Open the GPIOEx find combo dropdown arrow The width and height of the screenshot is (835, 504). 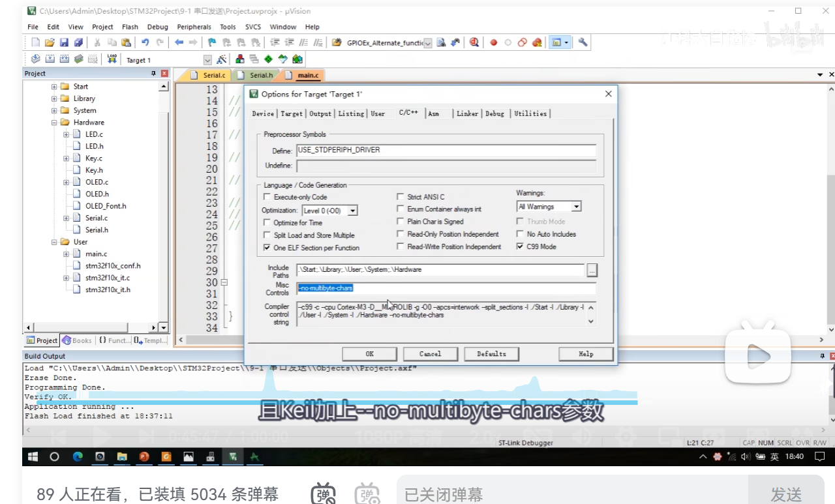click(428, 43)
